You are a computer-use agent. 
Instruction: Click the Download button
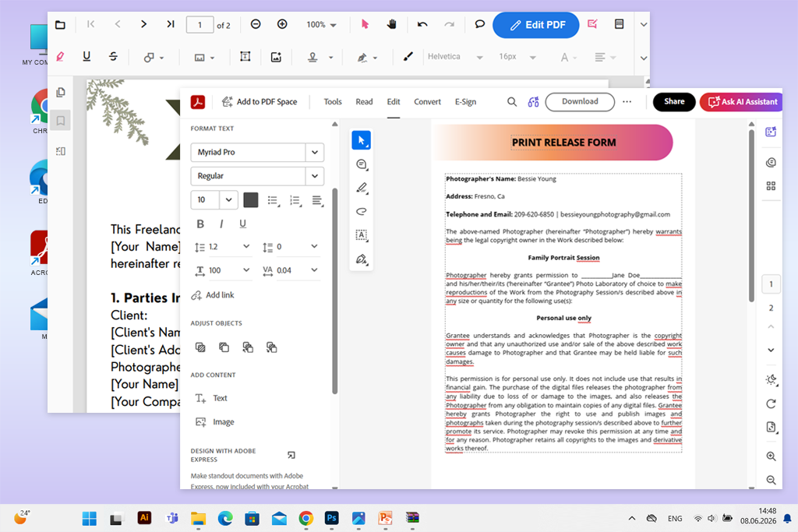[x=580, y=102]
